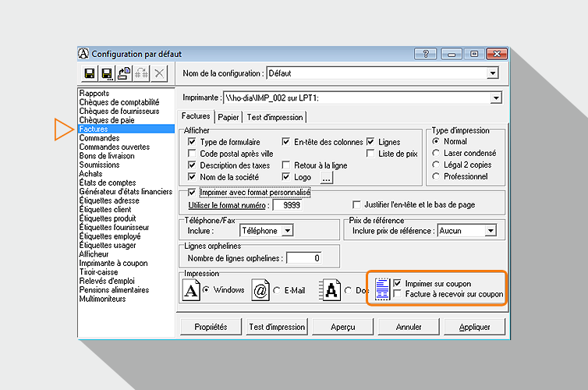The image size is (588, 390).
Task: Click the dot-matrix printing A icon
Action: pyautogui.click(x=330, y=290)
